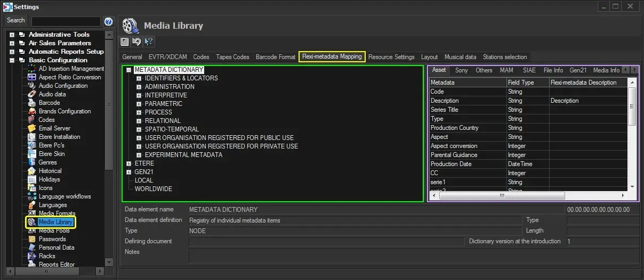Open Audio Configuration in the settings tree
Screen dimensions: 644x280
point(63,86)
